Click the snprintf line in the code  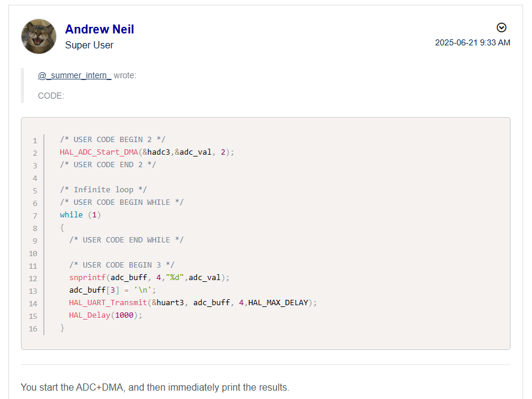click(149, 278)
